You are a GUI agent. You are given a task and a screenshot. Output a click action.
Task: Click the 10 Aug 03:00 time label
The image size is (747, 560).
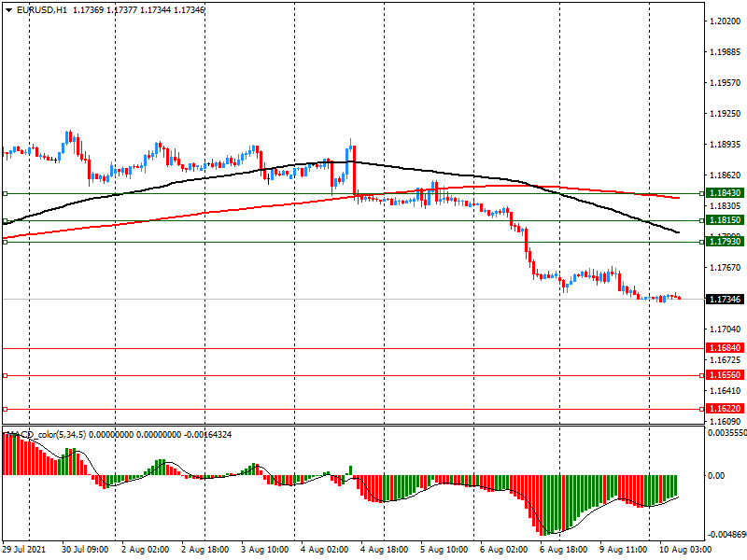tap(685, 550)
